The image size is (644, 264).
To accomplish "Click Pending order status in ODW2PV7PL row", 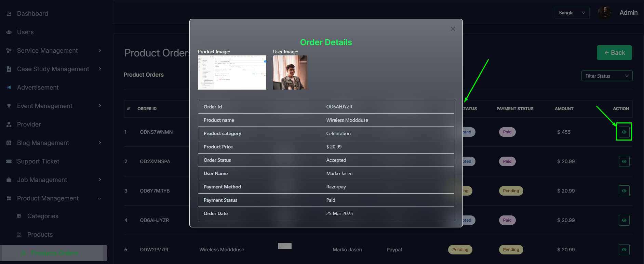I will pos(460,250).
